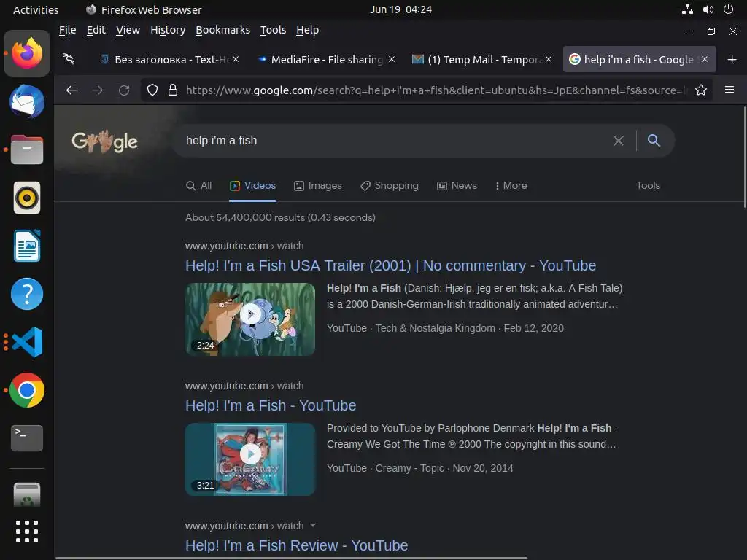Close the Temp Mail tab
Image resolution: width=747 pixels, height=560 pixels.
[x=549, y=59]
